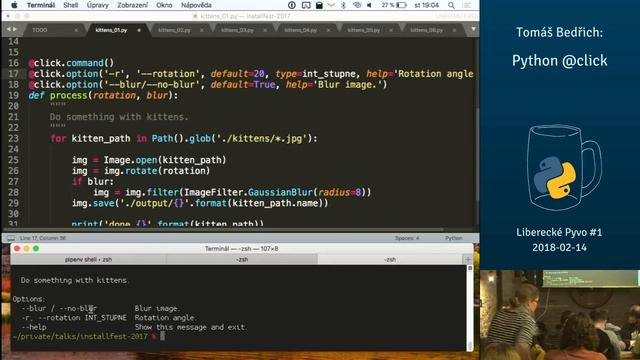Click the volume speaker icon in menu bar
This screenshot has height=360, width=640.
(x=369, y=5)
